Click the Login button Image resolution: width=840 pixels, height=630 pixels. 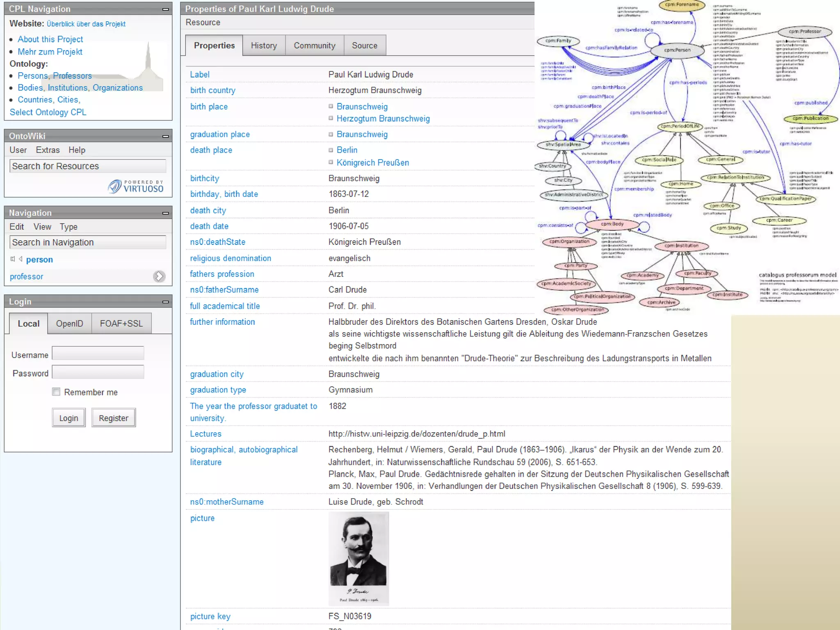pyautogui.click(x=68, y=418)
